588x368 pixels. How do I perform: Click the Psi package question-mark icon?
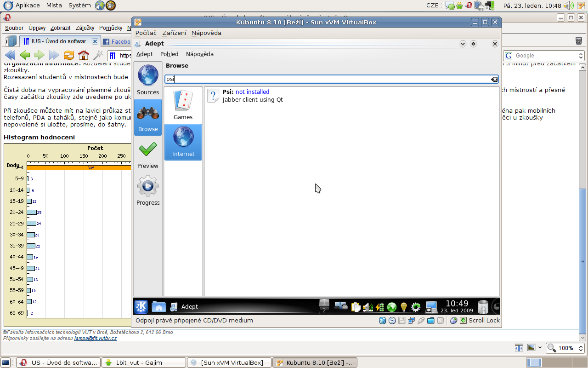pyautogui.click(x=213, y=96)
